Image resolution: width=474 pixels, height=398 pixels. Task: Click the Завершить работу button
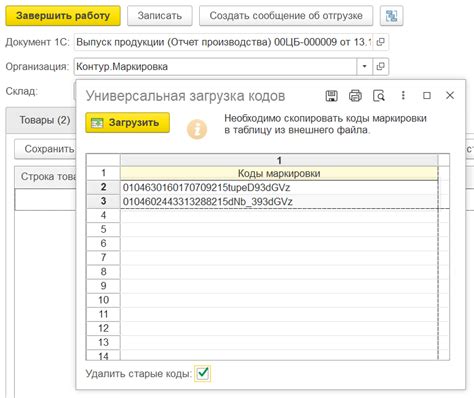[x=63, y=16]
